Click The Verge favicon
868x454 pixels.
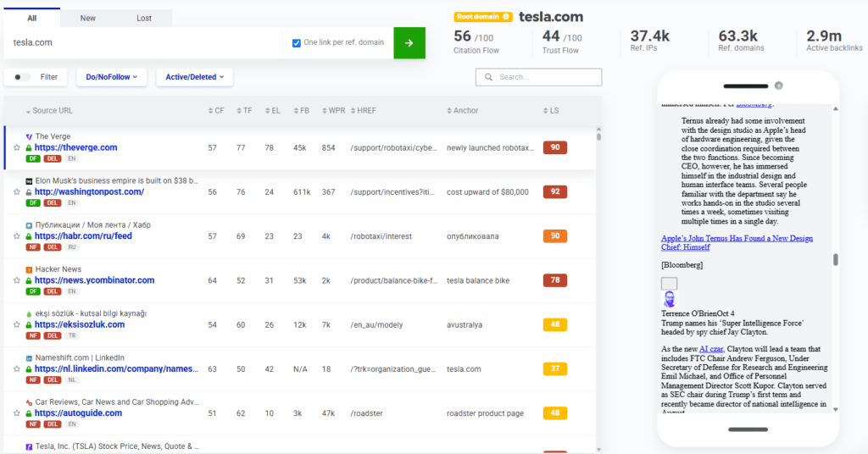pos(29,136)
